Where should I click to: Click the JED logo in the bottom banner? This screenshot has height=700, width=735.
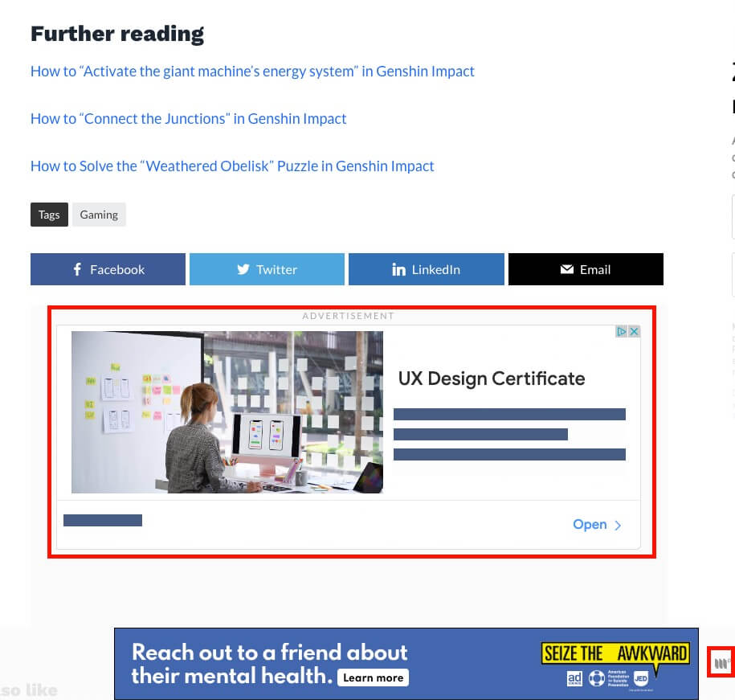pyautogui.click(x=640, y=678)
